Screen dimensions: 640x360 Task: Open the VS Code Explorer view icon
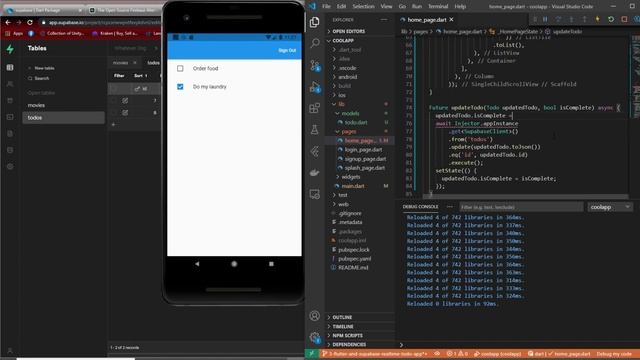pos(314,22)
